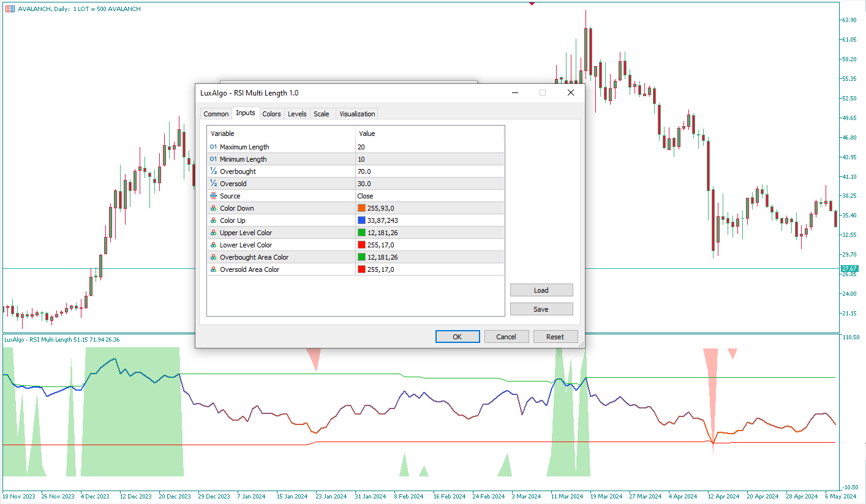The width and height of the screenshot is (866, 504).
Task: Click the Reset button
Action: (555, 336)
